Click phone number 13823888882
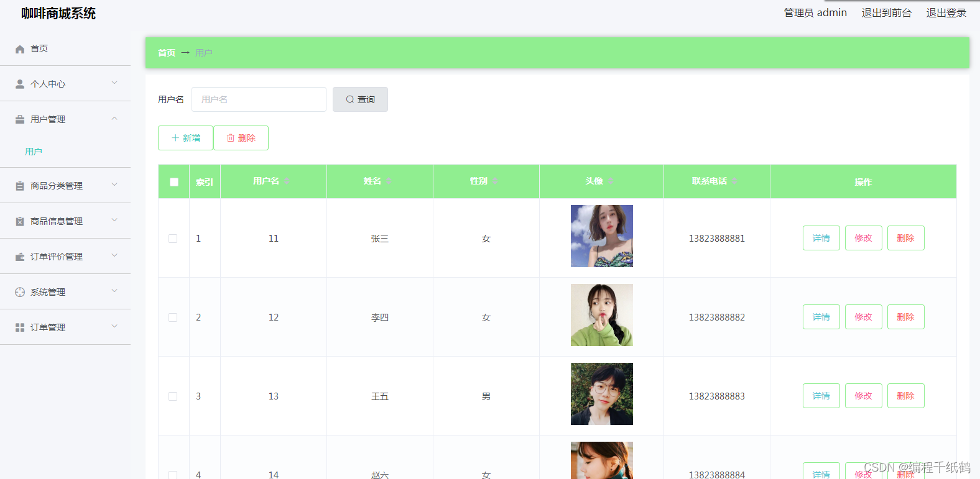The height and width of the screenshot is (479, 980). [717, 317]
